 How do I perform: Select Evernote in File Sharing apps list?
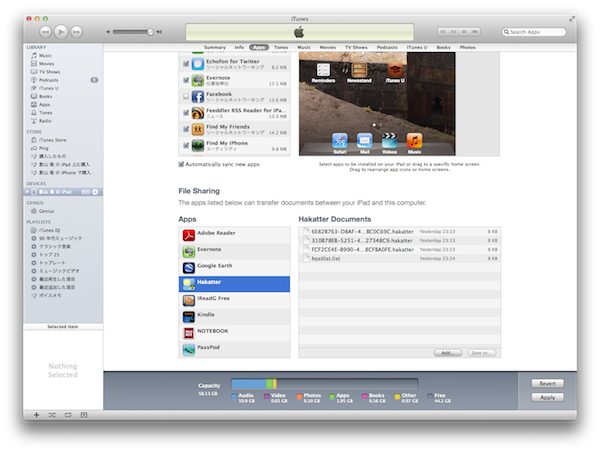pyautogui.click(x=234, y=251)
